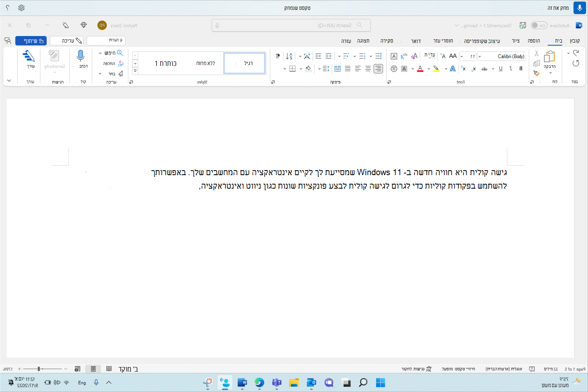Open voice access settings gear

[22, 8]
